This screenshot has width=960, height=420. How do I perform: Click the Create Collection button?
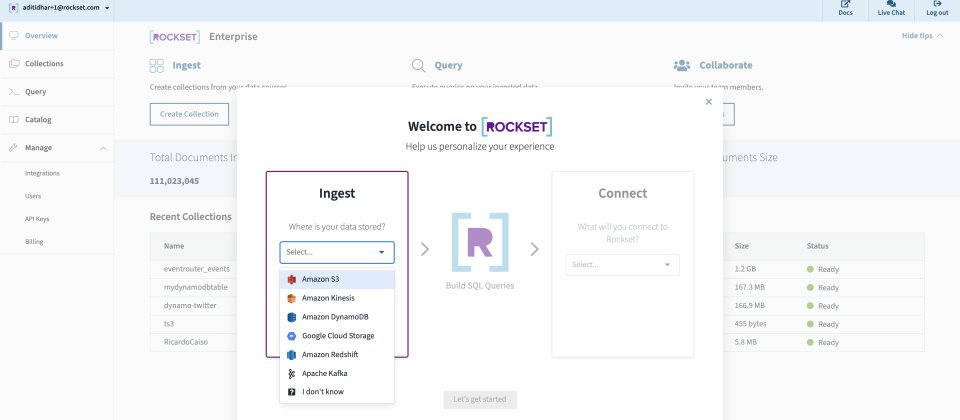(189, 114)
